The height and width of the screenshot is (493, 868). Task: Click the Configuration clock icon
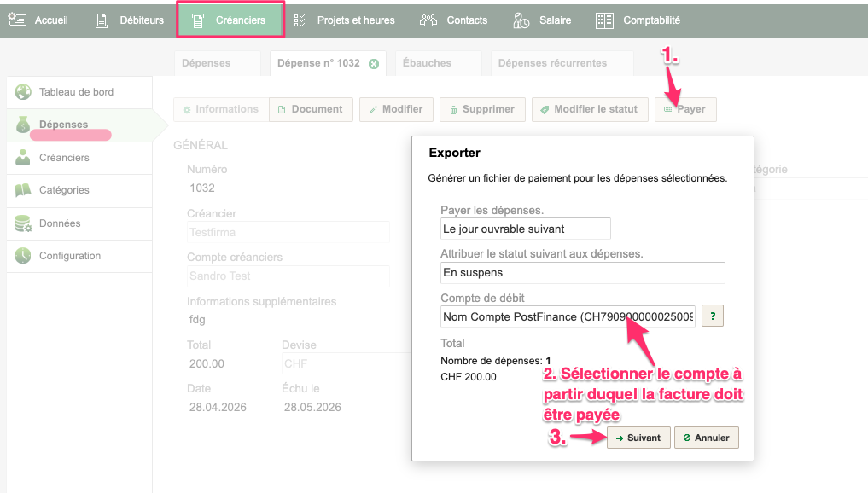23,256
